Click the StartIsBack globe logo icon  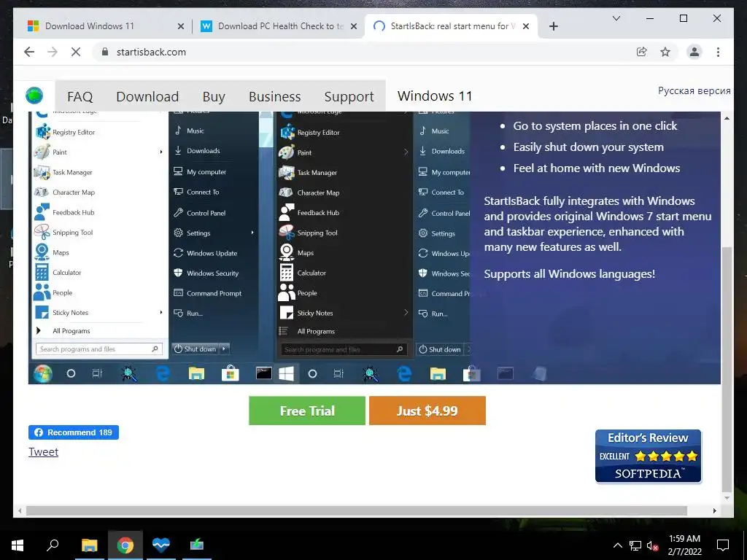pyautogui.click(x=34, y=96)
